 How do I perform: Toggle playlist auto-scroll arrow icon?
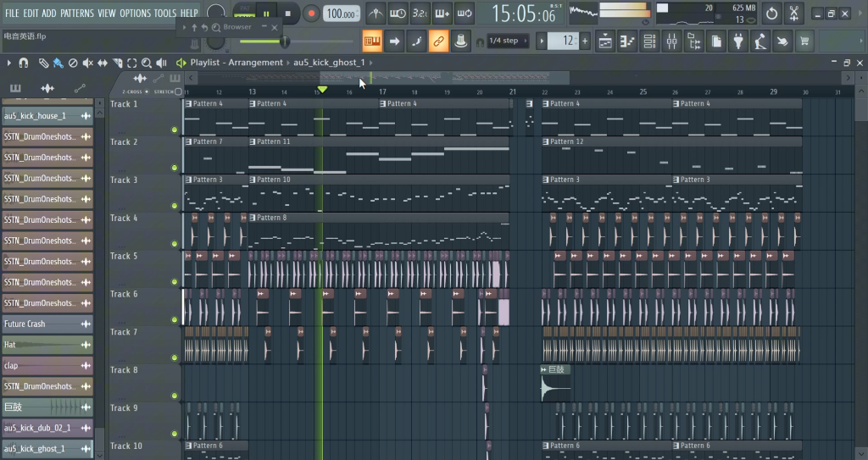394,41
